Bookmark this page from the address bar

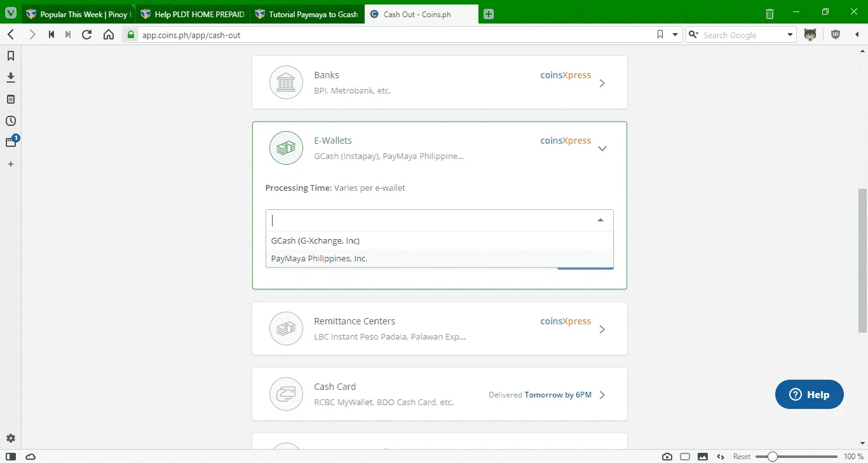(660, 34)
